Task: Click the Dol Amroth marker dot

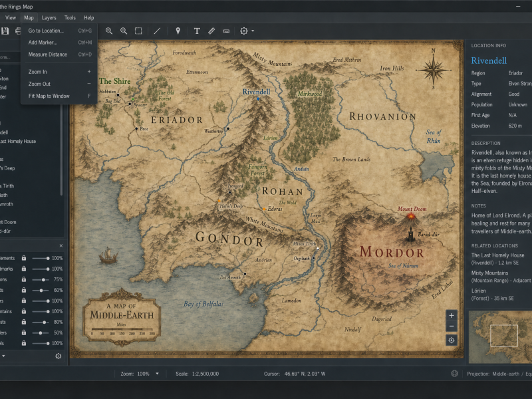Action: [245, 274]
